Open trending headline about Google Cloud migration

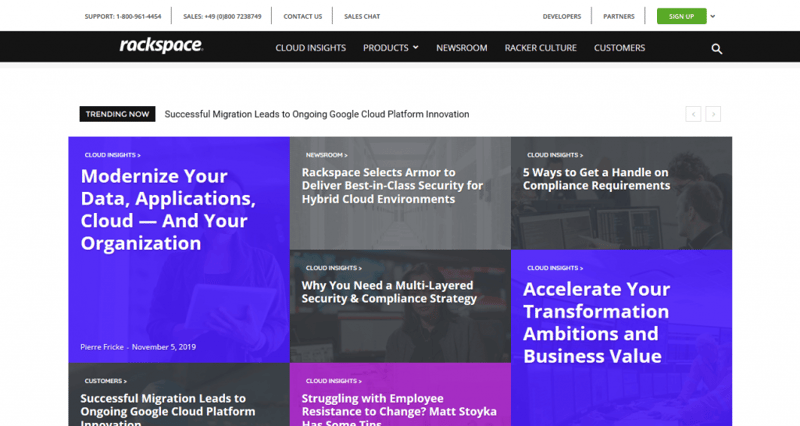pos(317,114)
